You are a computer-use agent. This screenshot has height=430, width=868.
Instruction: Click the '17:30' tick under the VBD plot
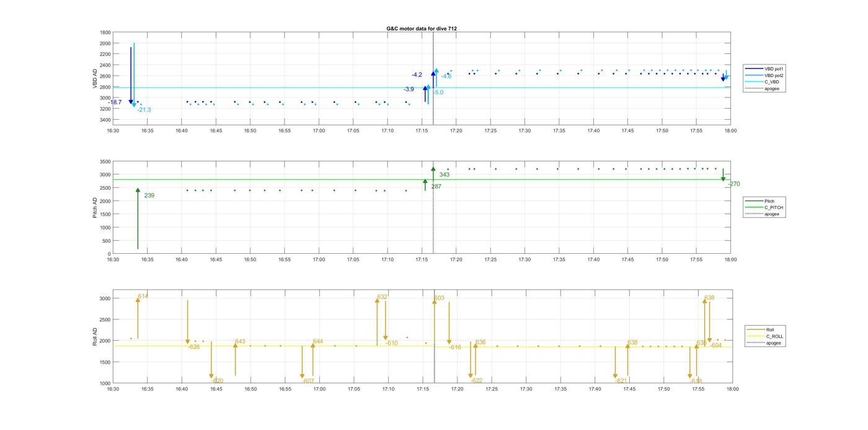coord(525,131)
